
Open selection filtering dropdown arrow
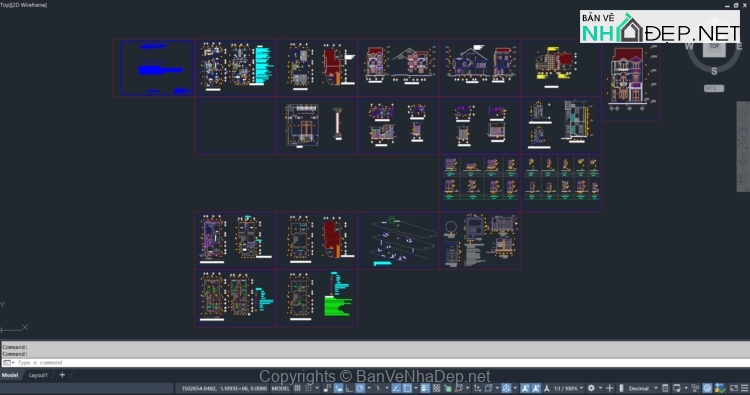coord(497,388)
